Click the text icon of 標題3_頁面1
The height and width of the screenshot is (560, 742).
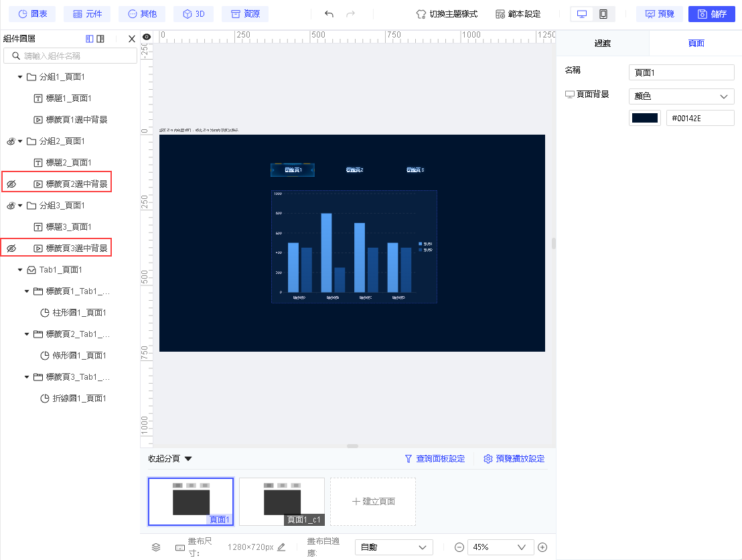pos(38,227)
